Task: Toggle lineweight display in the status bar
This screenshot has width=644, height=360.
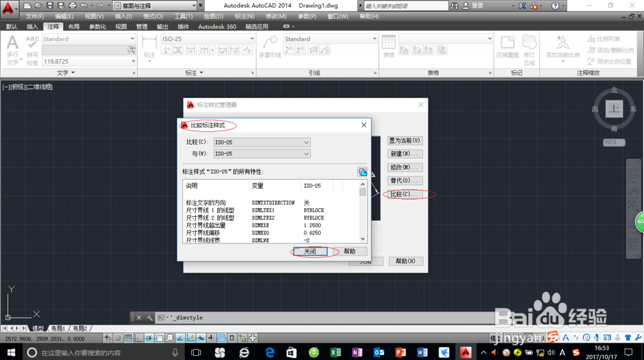Action: (x=211, y=338)
